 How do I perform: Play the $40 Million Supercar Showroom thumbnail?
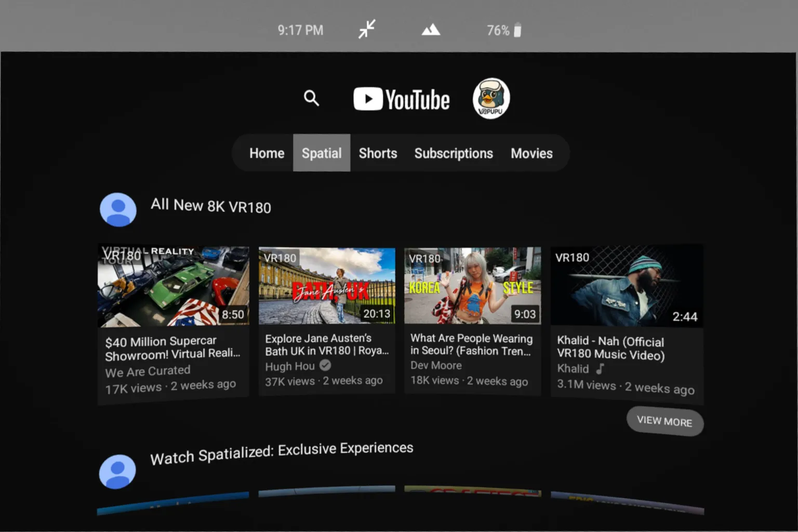tap(173, 286)
